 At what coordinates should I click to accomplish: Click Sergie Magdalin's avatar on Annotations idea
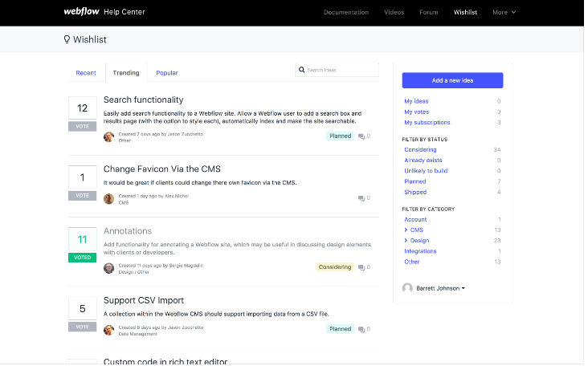tap(109, 268)
